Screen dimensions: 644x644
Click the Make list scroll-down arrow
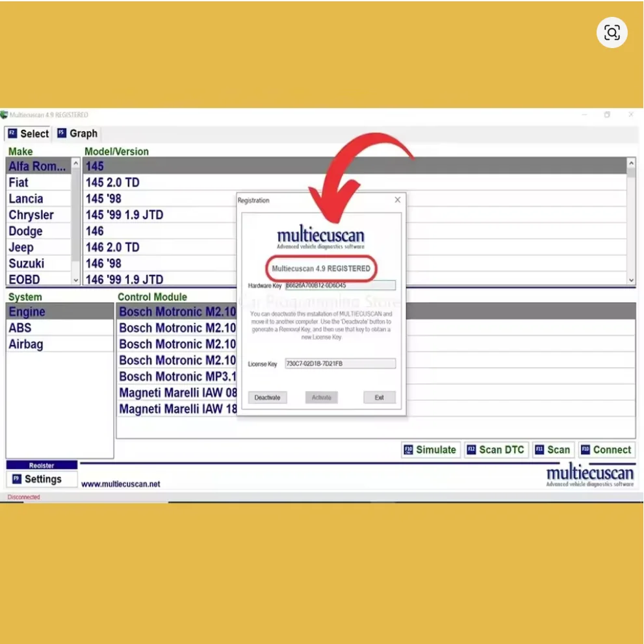[x=75, y=280]
